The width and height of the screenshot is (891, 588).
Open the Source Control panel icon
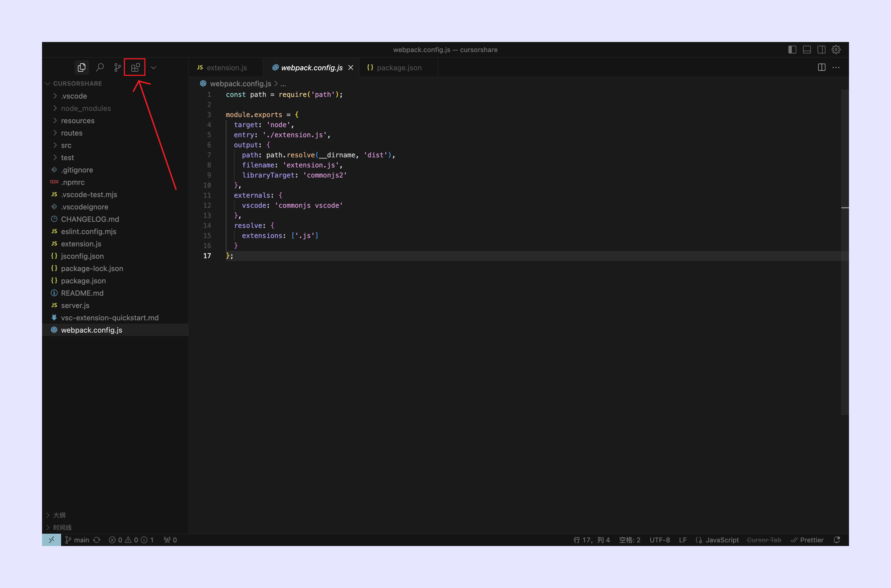click(117, 67)
